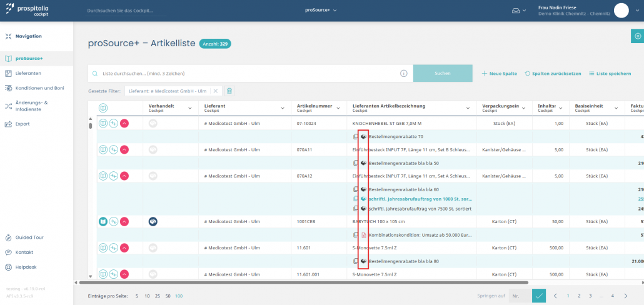This screenshot has width=644, height=305.
Task: Set entries per page to 50
Action: tap(168, 296)
